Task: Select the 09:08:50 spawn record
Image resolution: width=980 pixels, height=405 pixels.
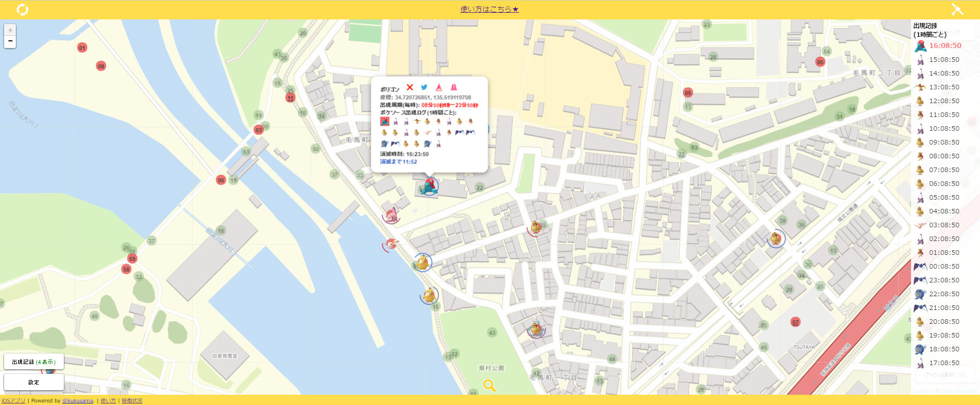Action: point(938,142)
